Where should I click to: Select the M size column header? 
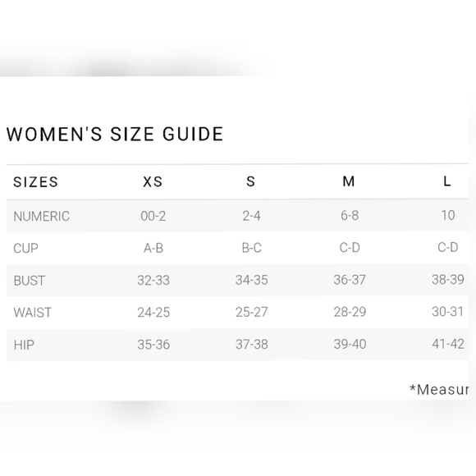point(349,181)
